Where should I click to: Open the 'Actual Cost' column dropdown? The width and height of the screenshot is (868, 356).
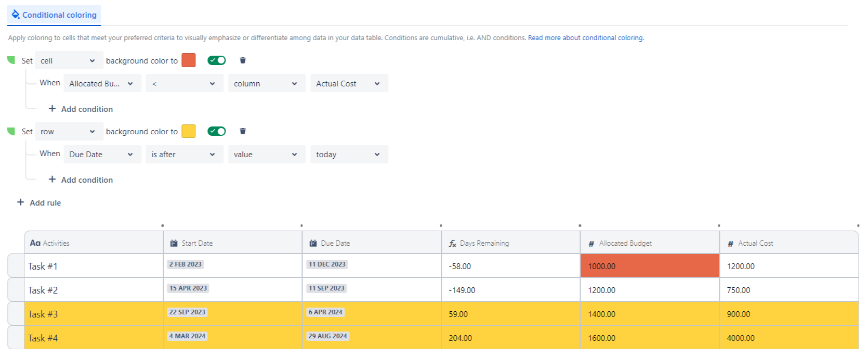[349, 84]
